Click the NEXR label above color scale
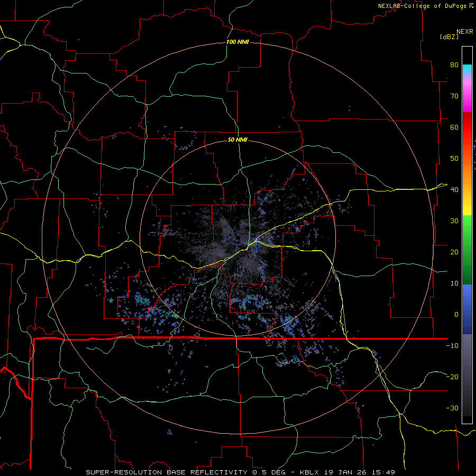476x476 pixels. coord(465,32)
